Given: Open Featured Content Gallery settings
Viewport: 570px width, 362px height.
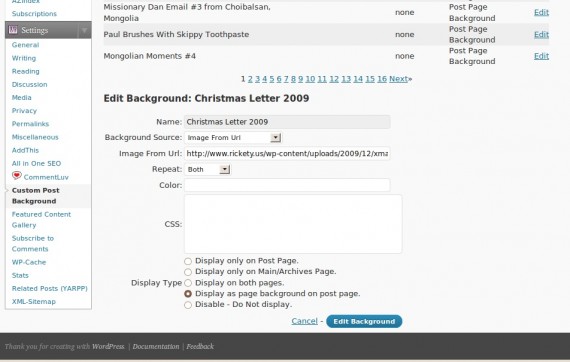Looking at the screenshot, I should [41, 220].
